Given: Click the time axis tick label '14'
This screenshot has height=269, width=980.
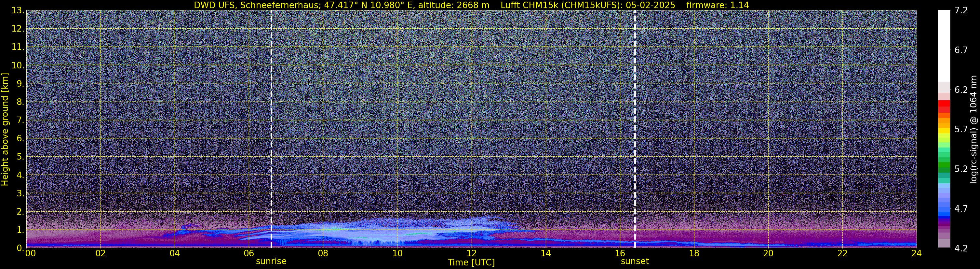Looking at the screenshot, I should coord(545,253).
